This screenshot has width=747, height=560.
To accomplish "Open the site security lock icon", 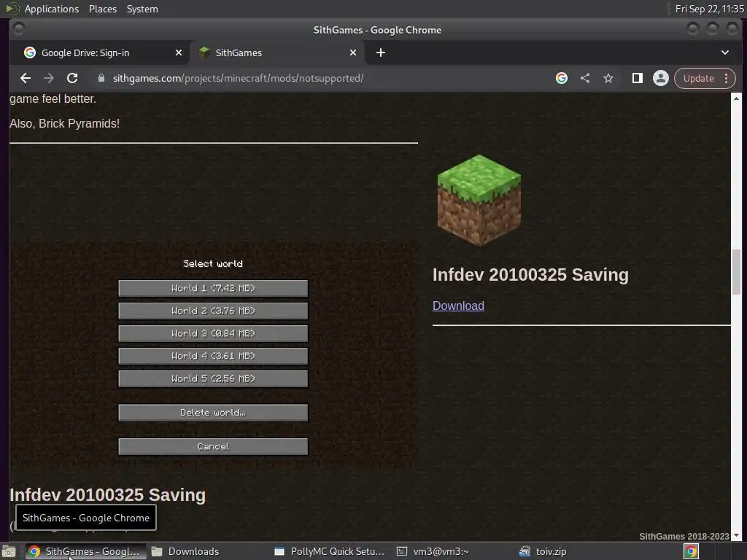I will (101, 78).
